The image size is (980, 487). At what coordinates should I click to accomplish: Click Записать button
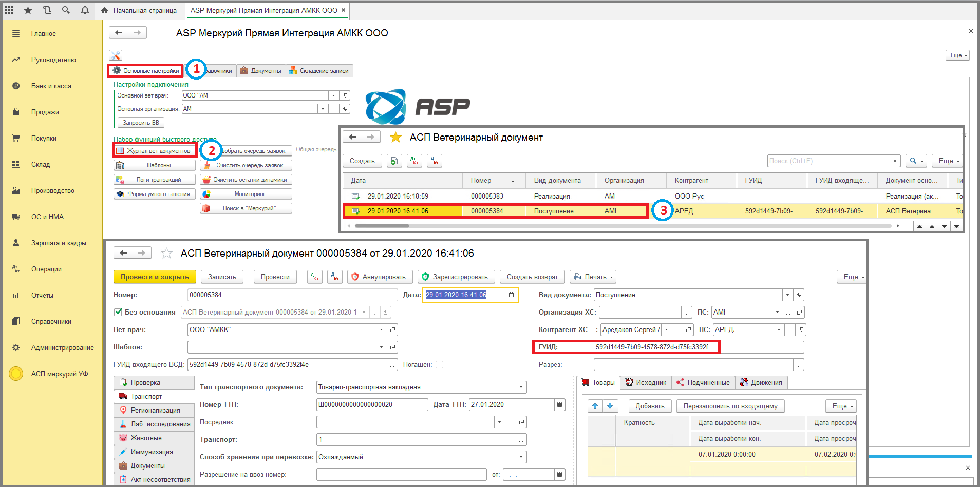click(222, 277)
